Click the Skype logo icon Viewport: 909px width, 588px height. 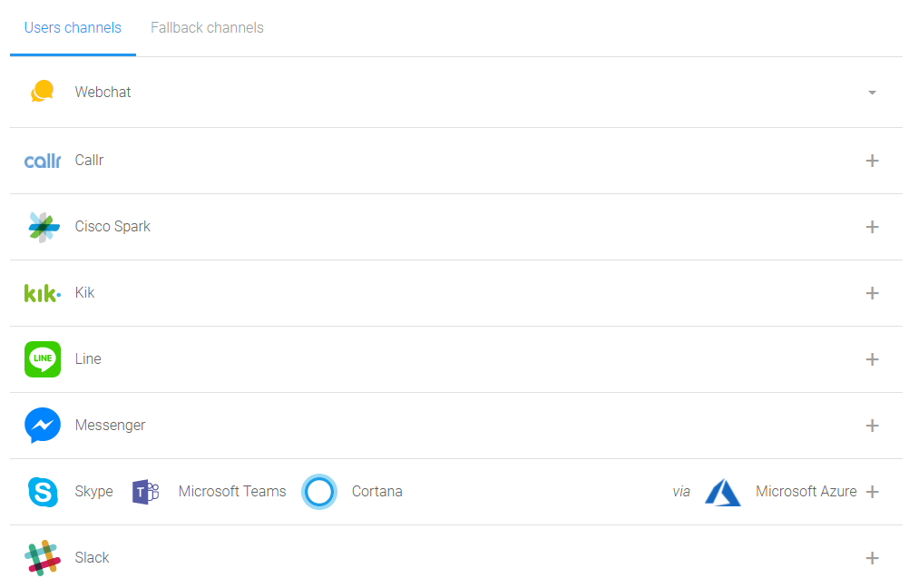(43, 492)
